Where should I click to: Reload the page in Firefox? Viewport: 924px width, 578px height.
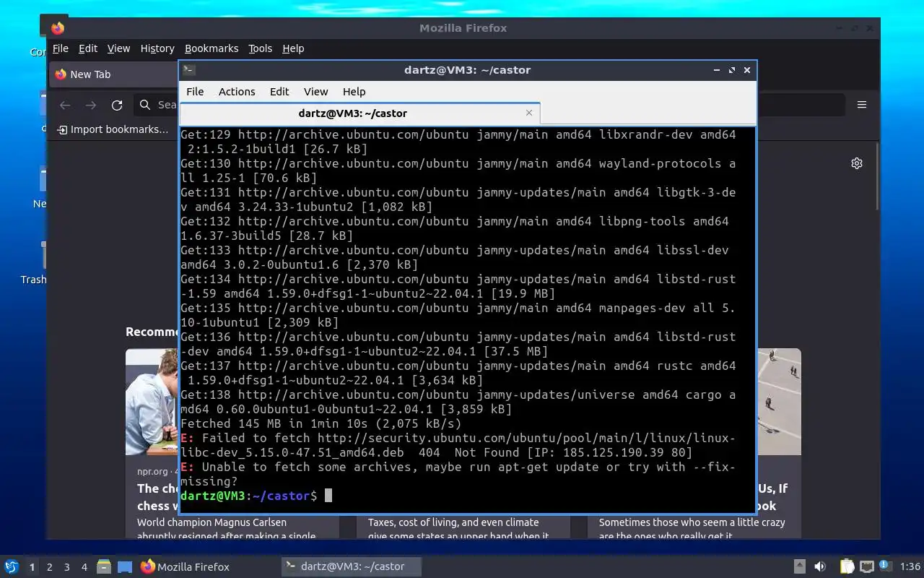pos(117,105)
